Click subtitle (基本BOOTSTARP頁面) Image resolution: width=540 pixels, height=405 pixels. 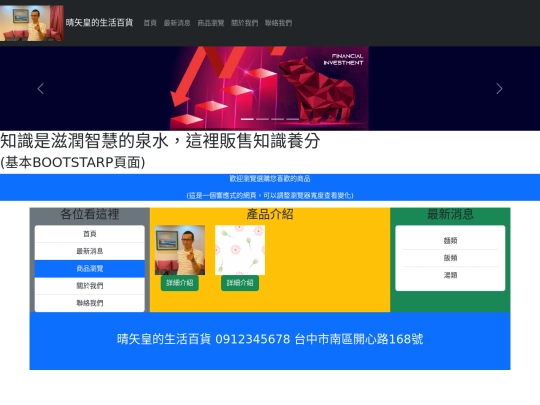click(x=73, y=162)
